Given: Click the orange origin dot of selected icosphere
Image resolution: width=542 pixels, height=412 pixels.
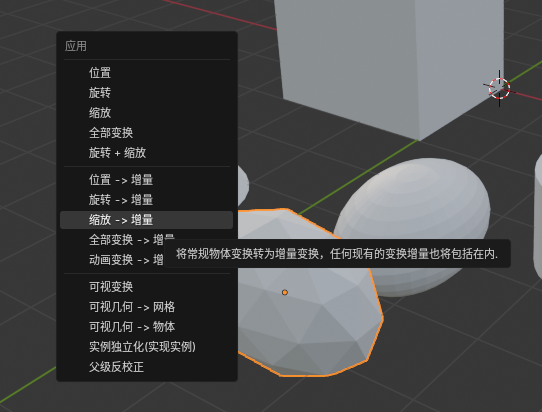Looking at the screenshot, I should coord(285,292).
